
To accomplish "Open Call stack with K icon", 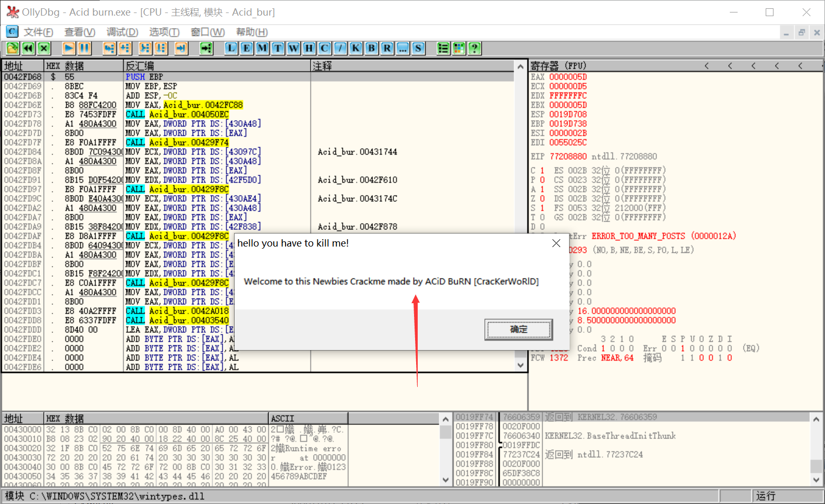I will click(x=356, y=48).
